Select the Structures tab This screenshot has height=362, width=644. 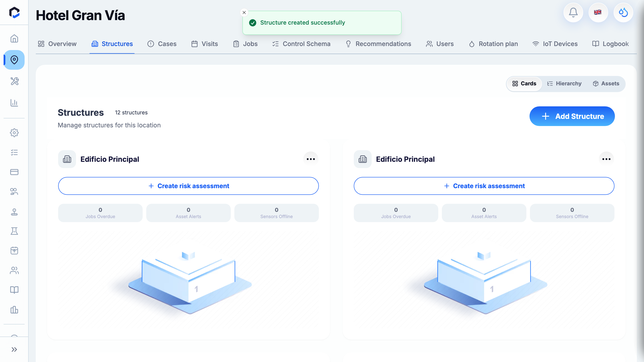pos(112,44)
